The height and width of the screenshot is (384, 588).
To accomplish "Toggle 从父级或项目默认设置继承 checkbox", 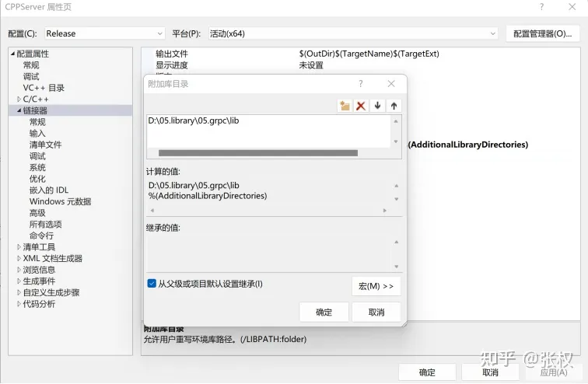I will click(152, 284).
